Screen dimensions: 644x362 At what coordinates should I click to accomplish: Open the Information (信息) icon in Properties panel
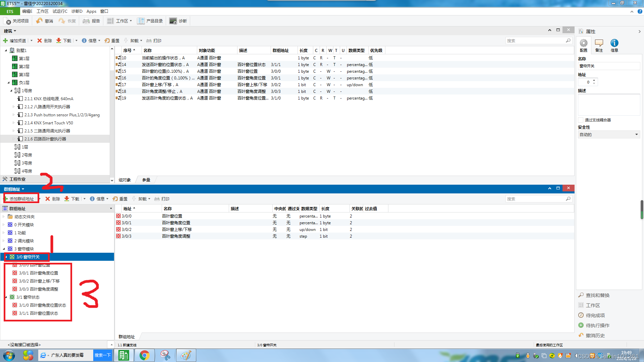(x=614, y=43)
